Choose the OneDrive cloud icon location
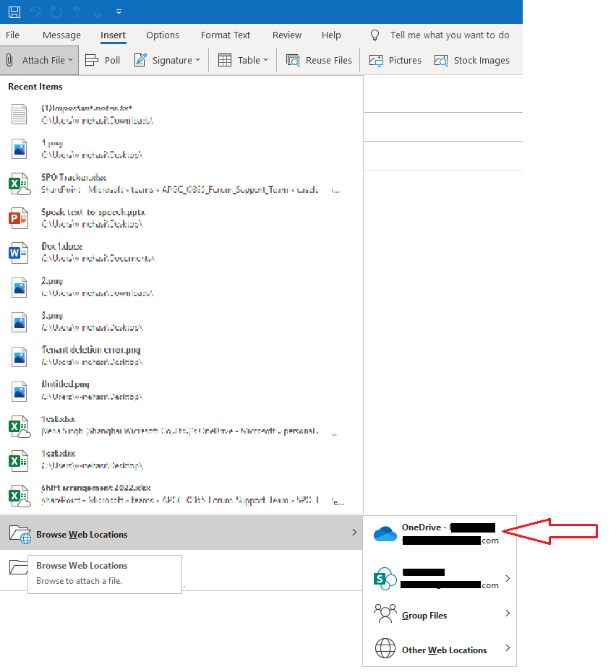The image size is (616, 672). 385,534
